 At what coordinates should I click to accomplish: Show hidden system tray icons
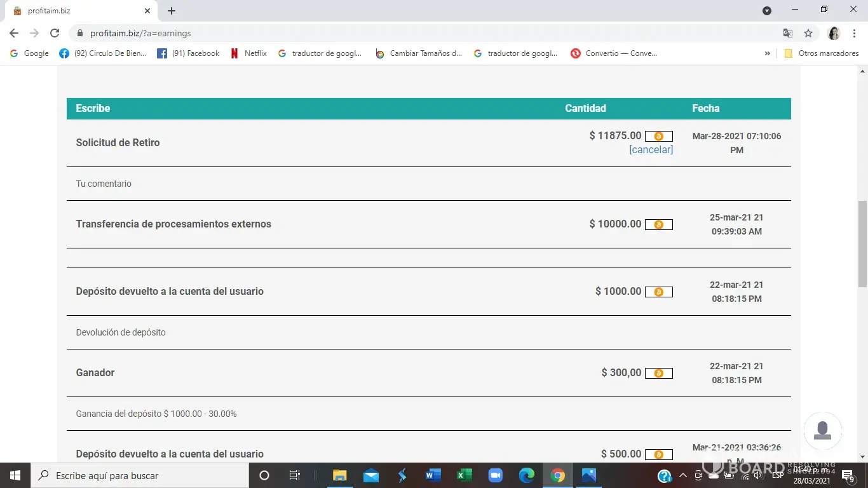683,475
